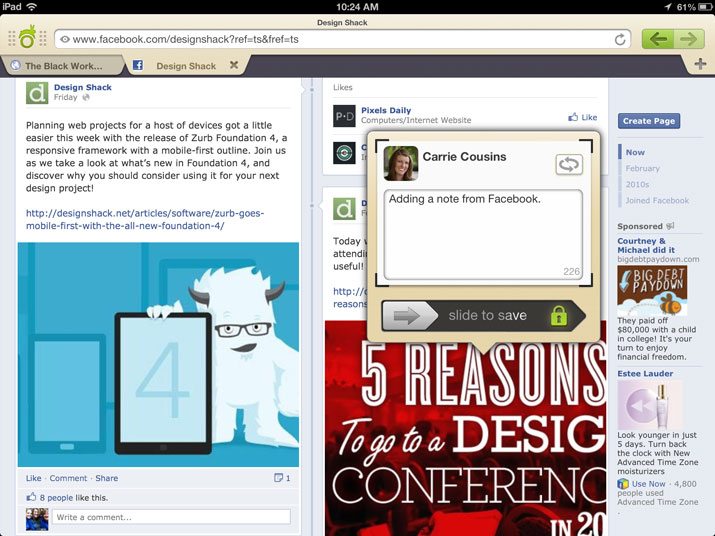Open the right dotted grip beside logo
This screenshot has width=715, height=536.
point(43,38)
